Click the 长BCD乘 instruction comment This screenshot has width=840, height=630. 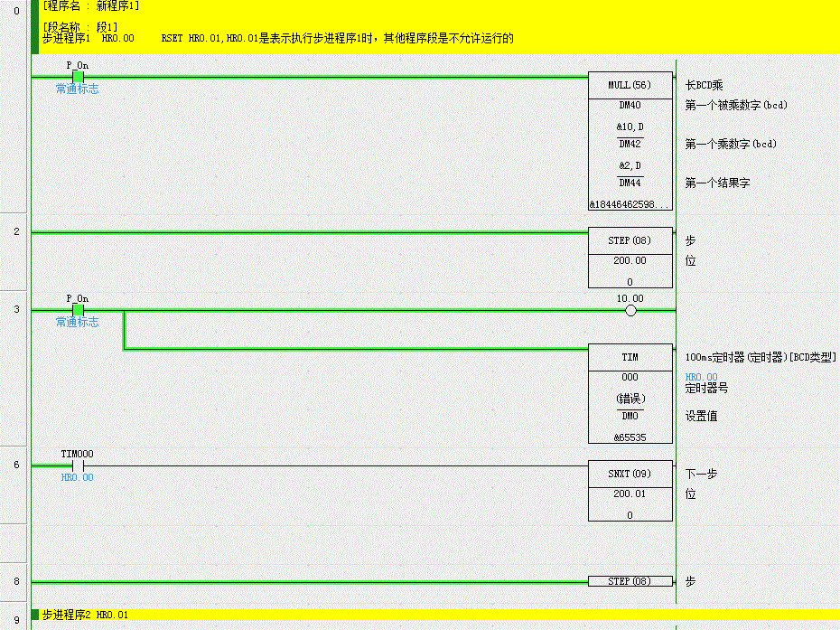(x=705, y=85)
